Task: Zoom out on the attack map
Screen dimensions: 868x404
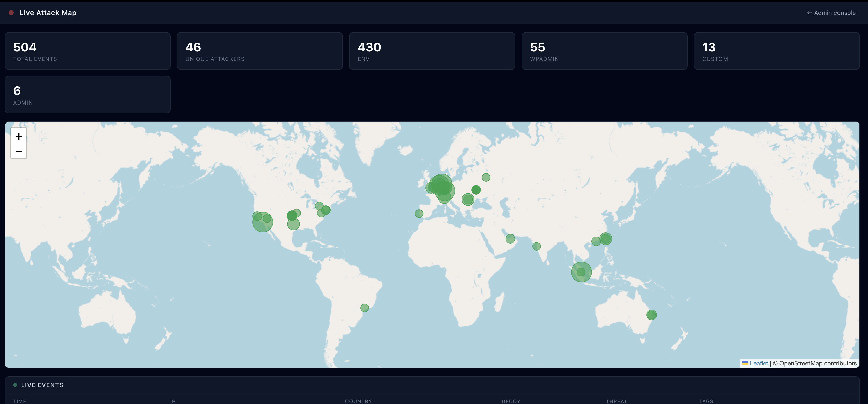Action: (x=19, y=151)
